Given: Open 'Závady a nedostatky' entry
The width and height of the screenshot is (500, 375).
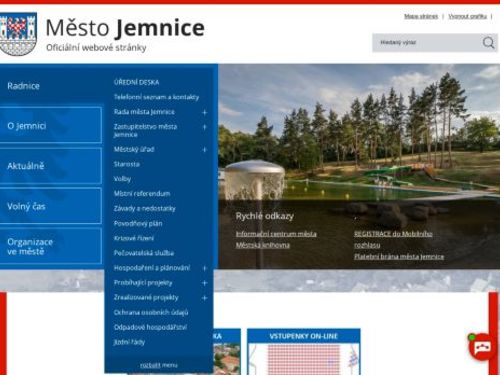Looking at the screenshot, I should pos(145,209).
